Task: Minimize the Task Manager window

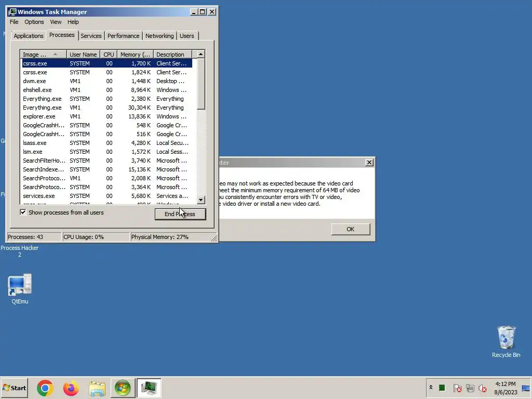Action: 194,12
